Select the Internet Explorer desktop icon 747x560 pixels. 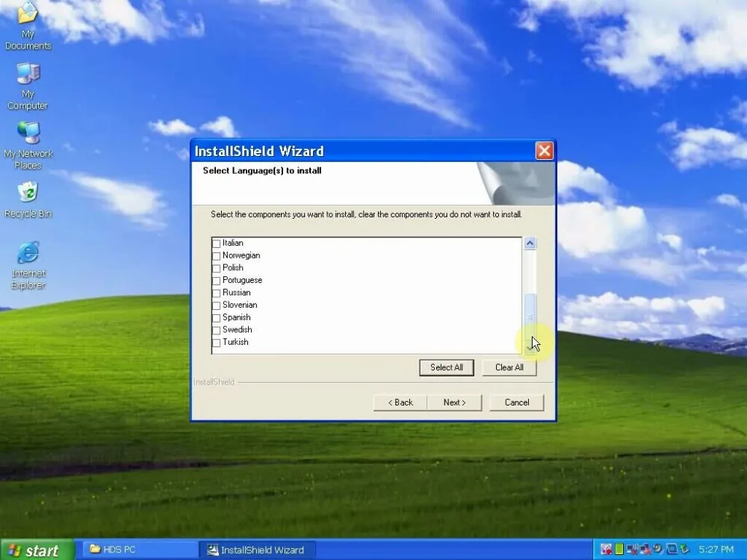(28, 266)
